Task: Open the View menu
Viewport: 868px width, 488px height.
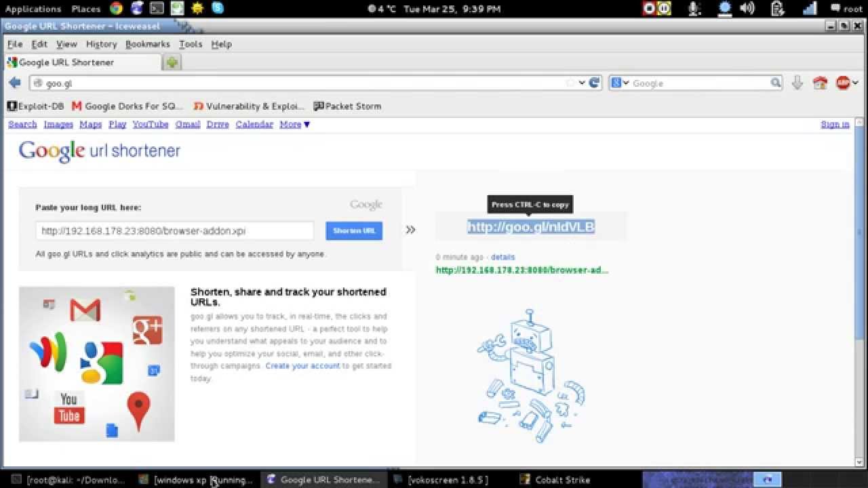Action: [66, 44]
